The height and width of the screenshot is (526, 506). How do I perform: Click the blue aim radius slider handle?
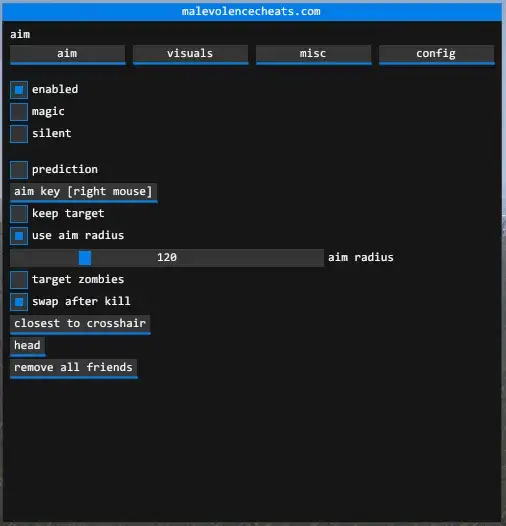click(x=85, y=258)
